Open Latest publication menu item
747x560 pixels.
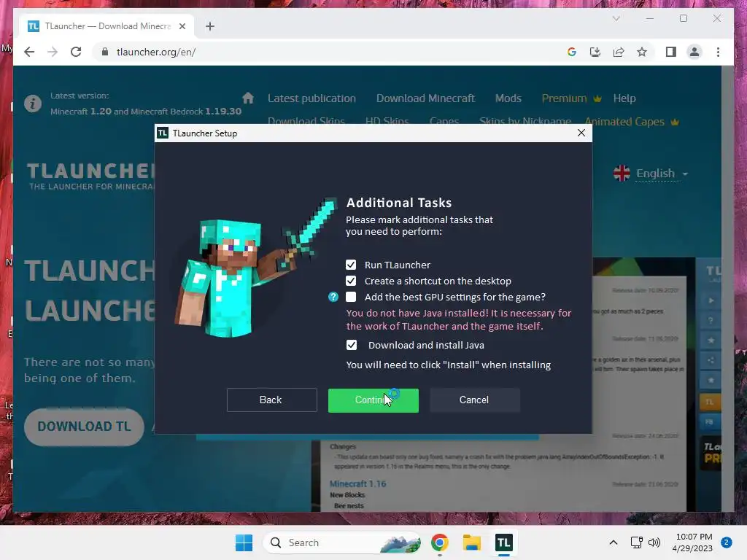click(x=311, y=98)
